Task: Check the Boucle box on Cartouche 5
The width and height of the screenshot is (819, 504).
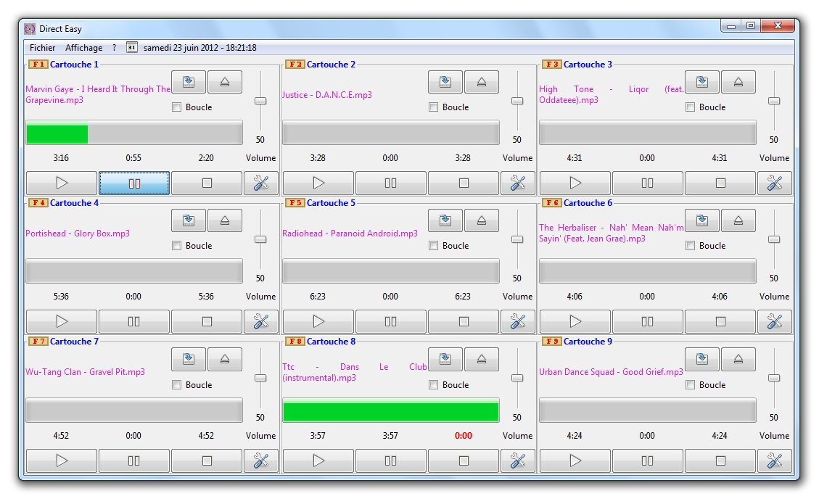Action: coord(433,245)
